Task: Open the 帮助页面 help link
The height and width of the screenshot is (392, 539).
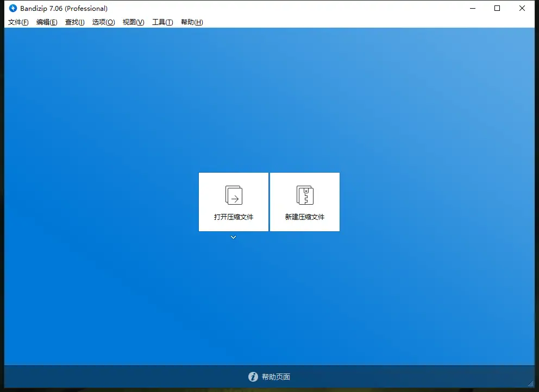Action: pos(277,376)
